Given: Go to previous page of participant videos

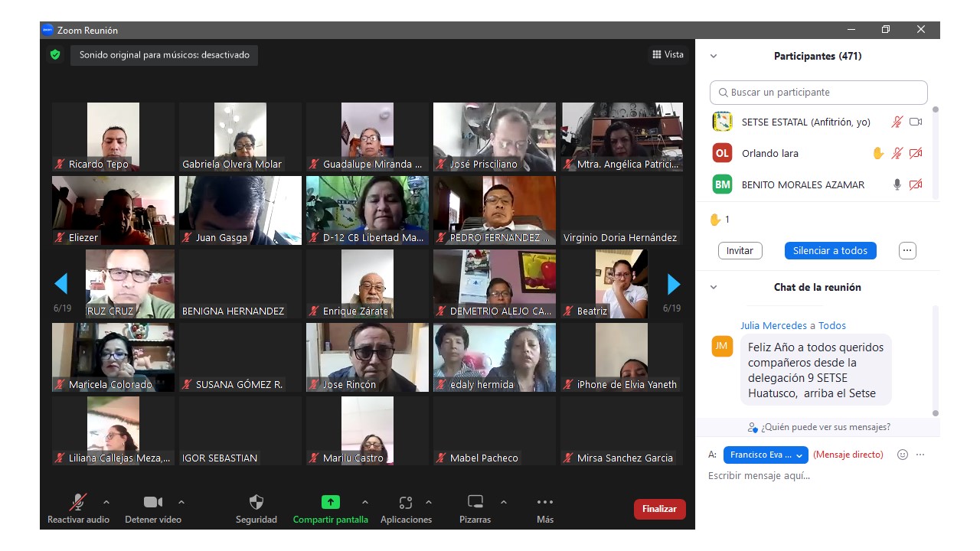Looking at the screenshot, I should tap(61, 285).
